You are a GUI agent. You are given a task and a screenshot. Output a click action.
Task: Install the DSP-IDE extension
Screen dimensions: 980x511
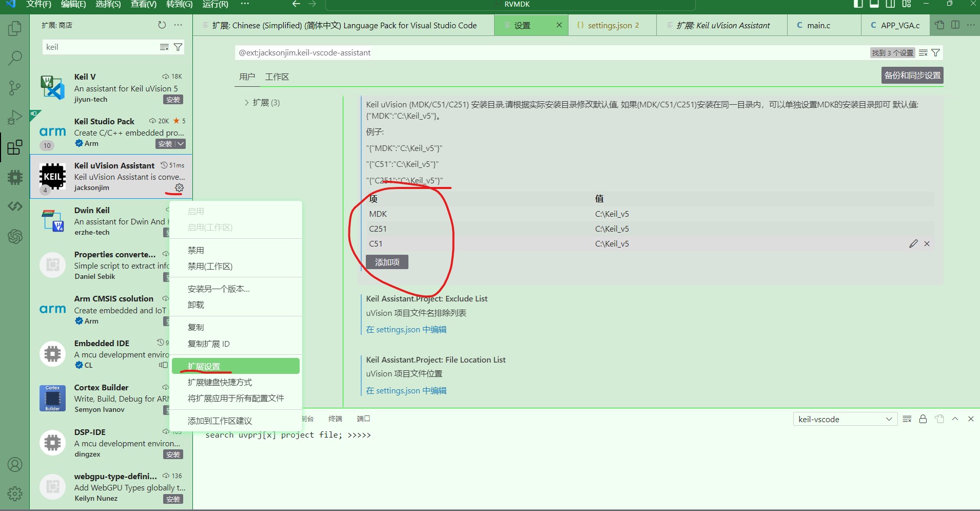coord(173,455)
